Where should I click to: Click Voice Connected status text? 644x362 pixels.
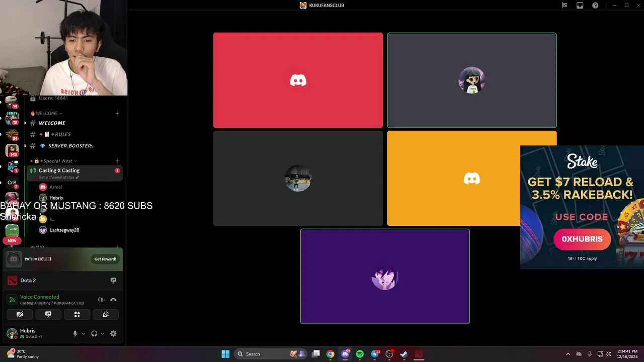point(39,297)
